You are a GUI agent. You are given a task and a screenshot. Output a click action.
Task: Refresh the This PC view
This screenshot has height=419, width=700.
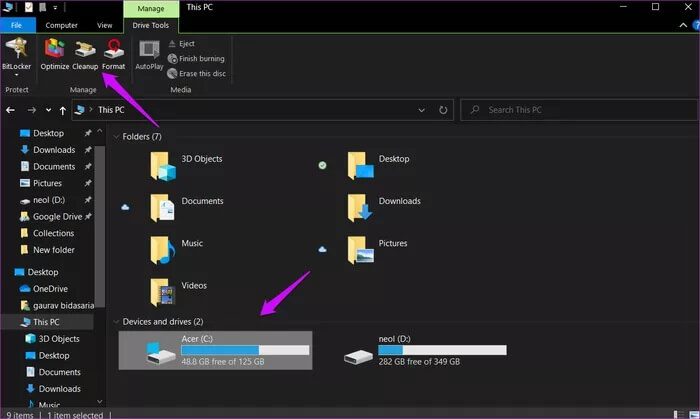pos(443,110)
